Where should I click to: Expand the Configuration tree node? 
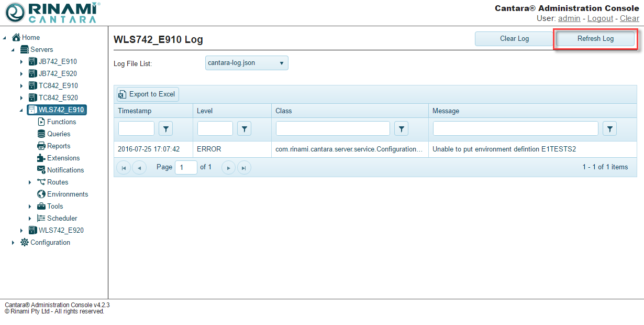coord(13,243)
